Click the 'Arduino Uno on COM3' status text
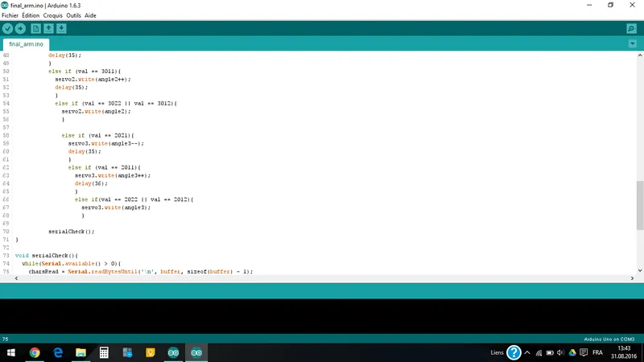Image resolution: width=644 pixels, height=362 pixels. click(x=609, y=339)
